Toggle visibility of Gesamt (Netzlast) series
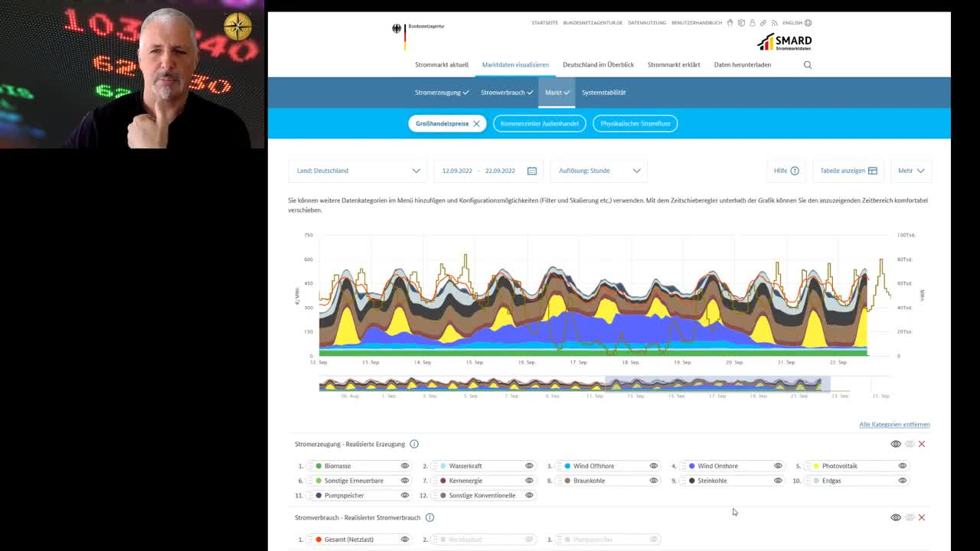The width and height of the screenshot is (980, 551). [x=405, y=540]
